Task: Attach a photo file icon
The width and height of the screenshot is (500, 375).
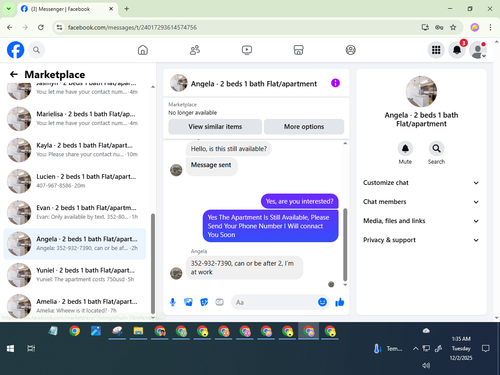Action: (188, 302)
